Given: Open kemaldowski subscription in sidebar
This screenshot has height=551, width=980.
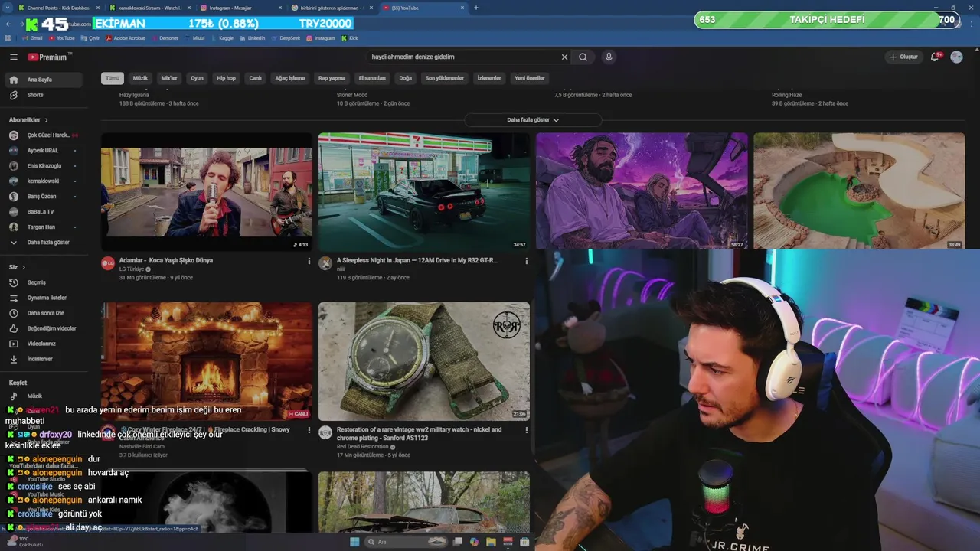Looking at the screenshot, I should pyautogui.click(x=46, y=181).
